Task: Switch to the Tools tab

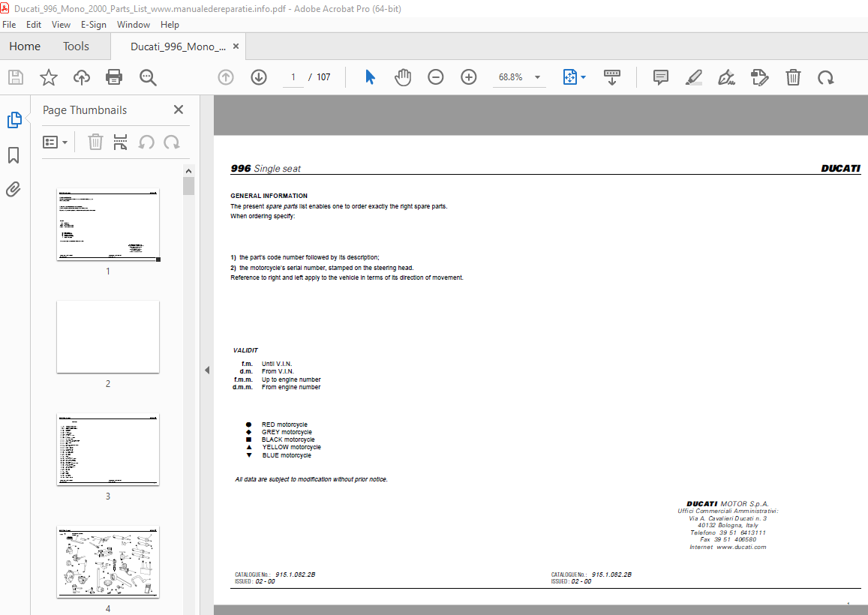Action: (x=76, y=46)
